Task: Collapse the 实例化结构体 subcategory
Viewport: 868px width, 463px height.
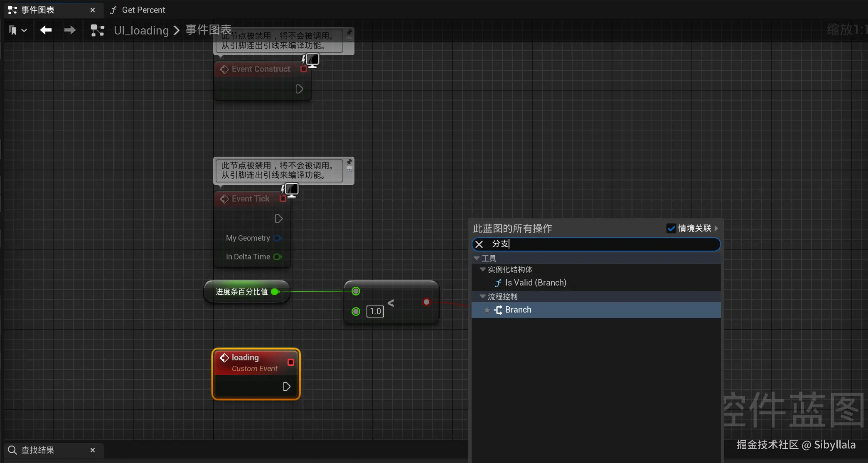Action: [483, 270]
